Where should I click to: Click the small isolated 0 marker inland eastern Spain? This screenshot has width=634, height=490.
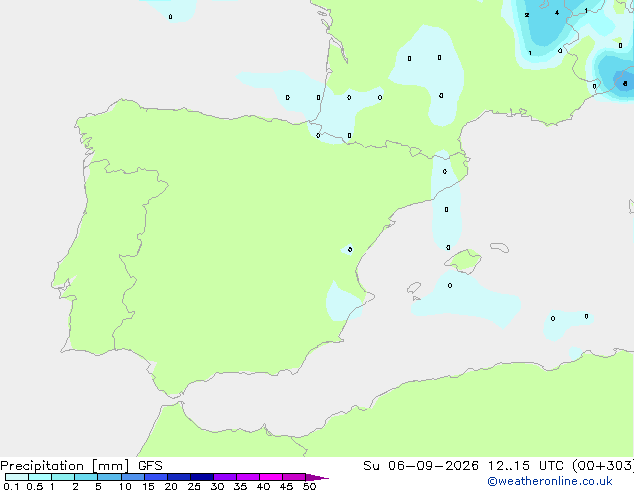pos(350,249)
